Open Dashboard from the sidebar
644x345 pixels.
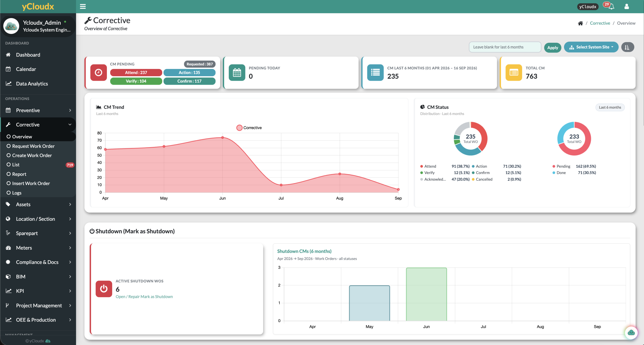click(x=38, y=55)
